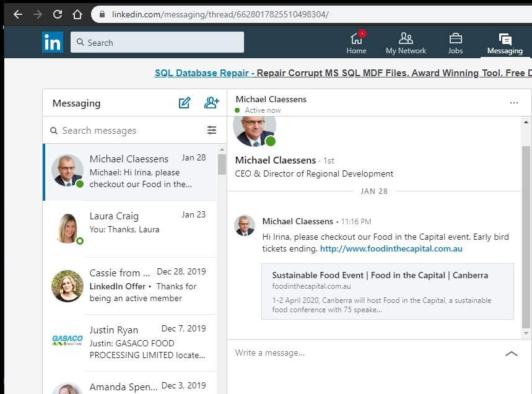Image resolution: width=532 pixels, height=394 pixels.
Task: Go back using the browser back arrow
Action: click(x=17, y=14)
